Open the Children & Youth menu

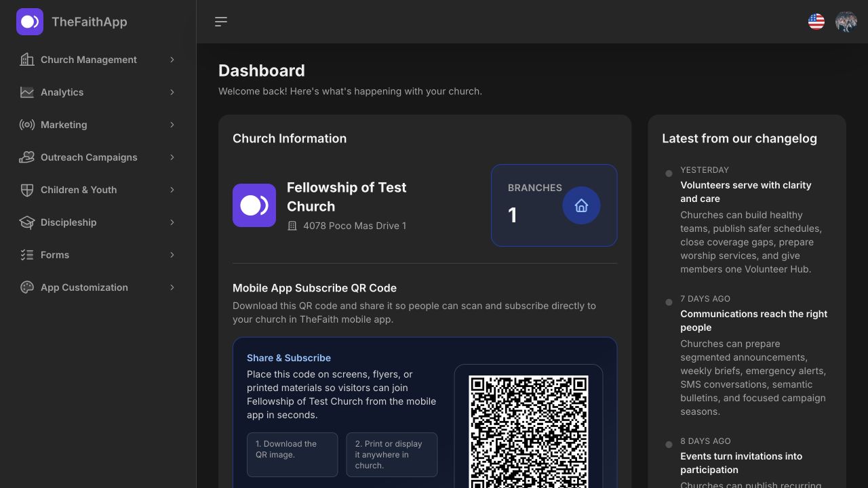98,190
